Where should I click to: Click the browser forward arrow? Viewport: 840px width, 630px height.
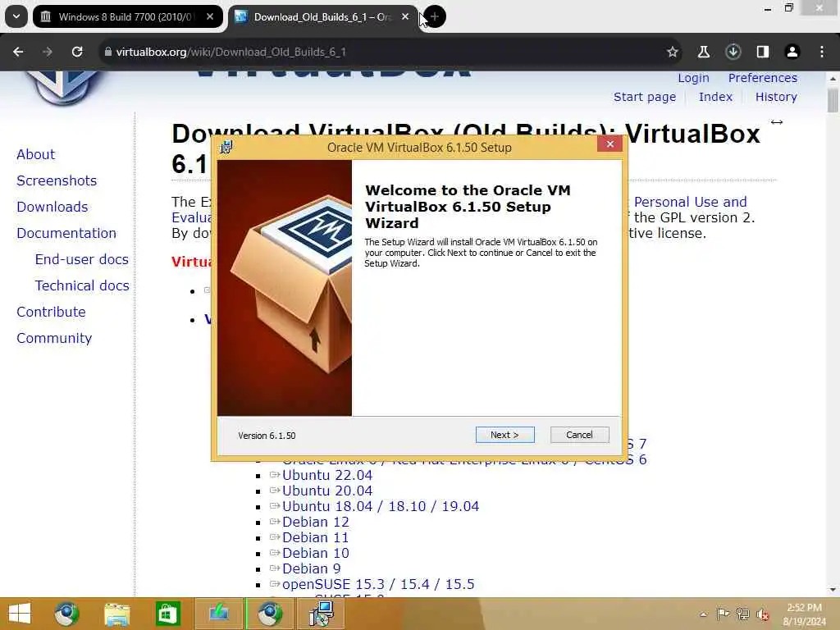(48, 52)
